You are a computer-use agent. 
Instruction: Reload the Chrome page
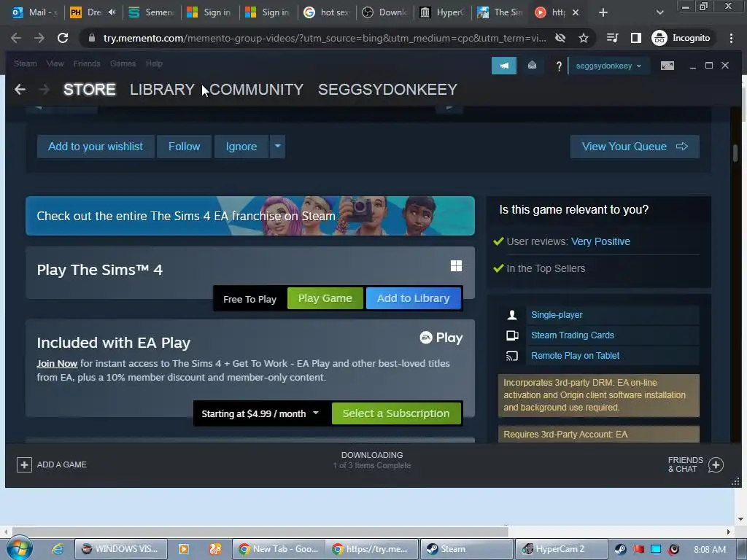coord(63,38)
